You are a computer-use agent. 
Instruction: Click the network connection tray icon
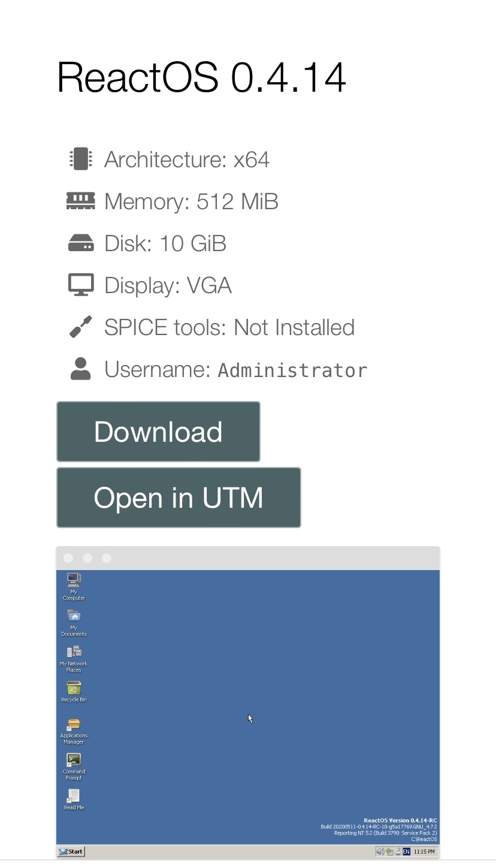point(389,851)
